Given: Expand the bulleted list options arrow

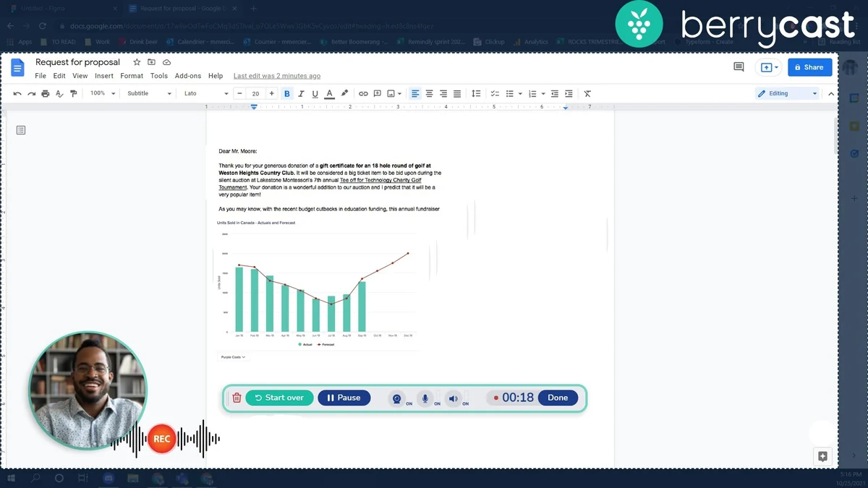Looking at the screenshot, I should click(520, 93).
